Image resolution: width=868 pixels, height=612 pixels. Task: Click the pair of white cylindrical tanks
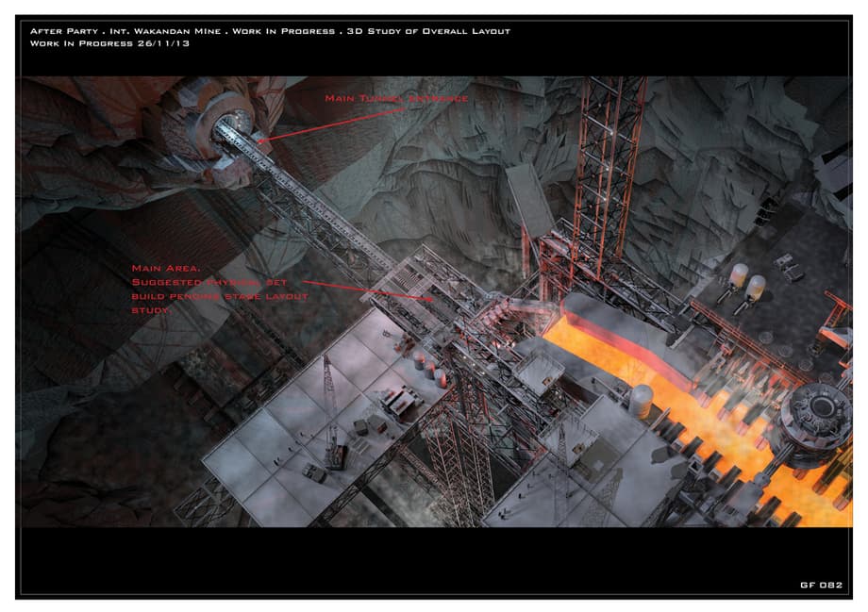tap(745, 281)
